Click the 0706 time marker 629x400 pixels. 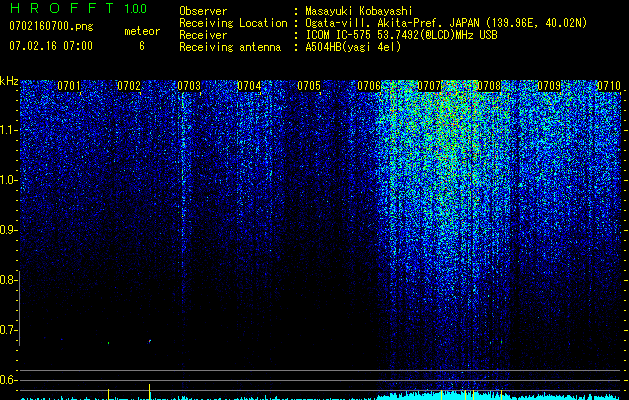(369, 85)
